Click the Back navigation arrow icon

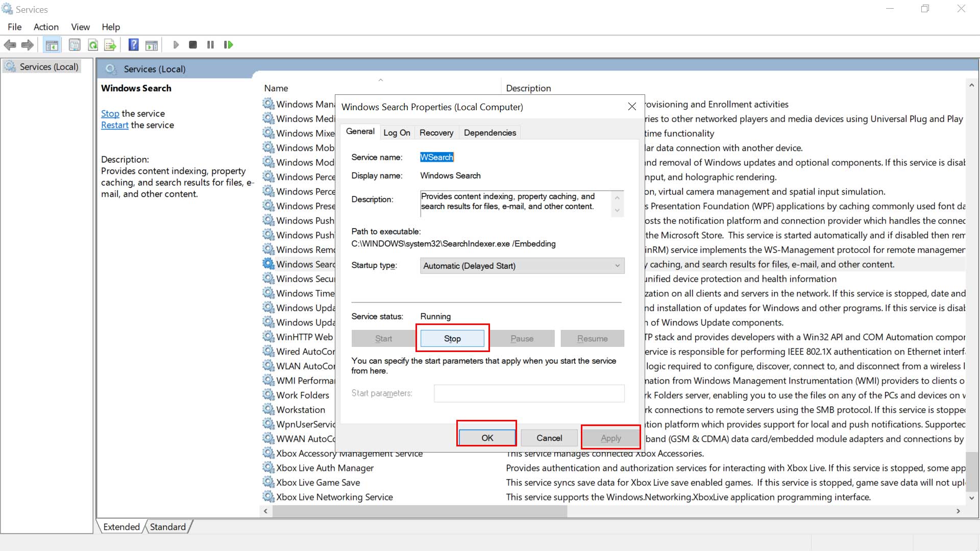10,44
